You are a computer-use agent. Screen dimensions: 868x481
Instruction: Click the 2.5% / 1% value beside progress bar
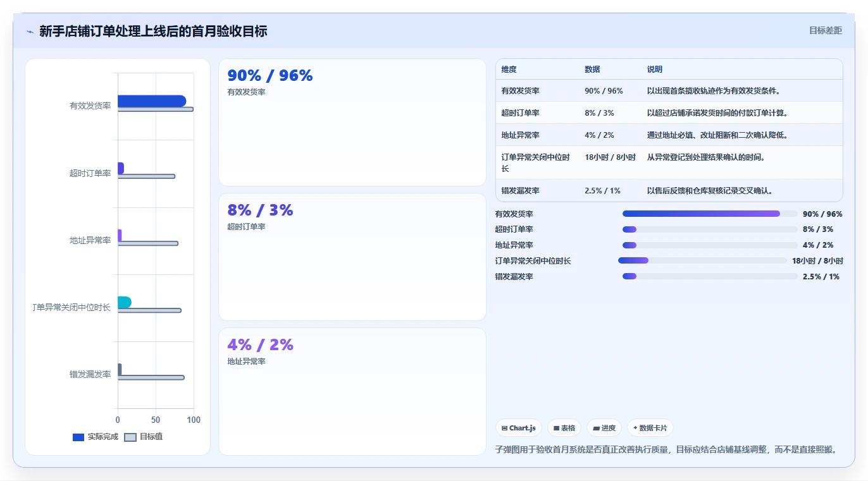pyautogui.click(x=821, y=276)
